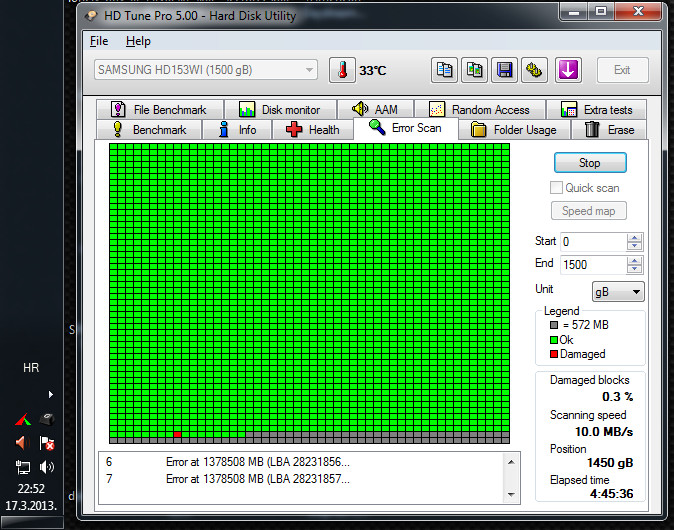Open the options wrench icon
This screenshot has width=674, height=530.
pyautogui.click(x=535, y=70)
